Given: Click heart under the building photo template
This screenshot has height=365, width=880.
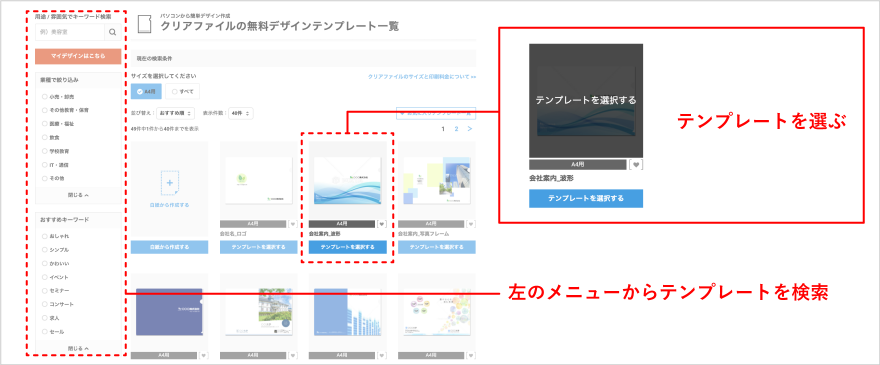Looking at the screenshot, I should [292, 355].
